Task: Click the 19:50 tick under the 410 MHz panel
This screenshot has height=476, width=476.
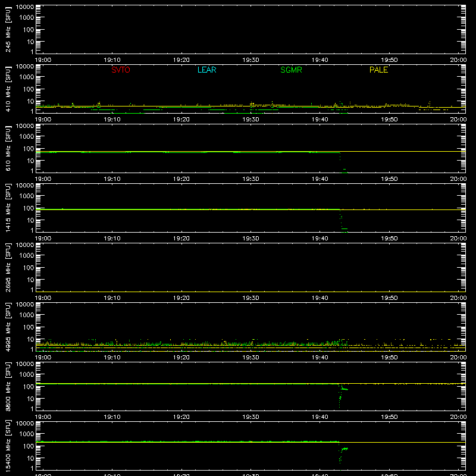Action: click(389, 120)
